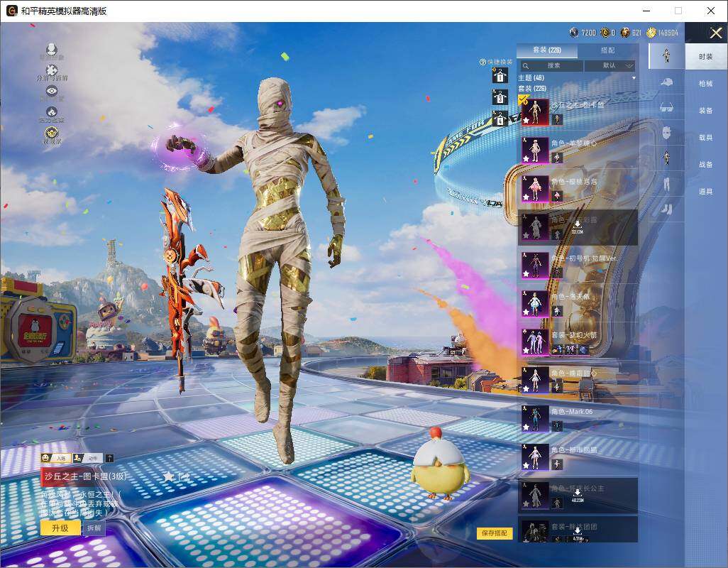Screen dimensions: 728x568
Task: Switch to the 搭配 tab
Action: (607, 50)
